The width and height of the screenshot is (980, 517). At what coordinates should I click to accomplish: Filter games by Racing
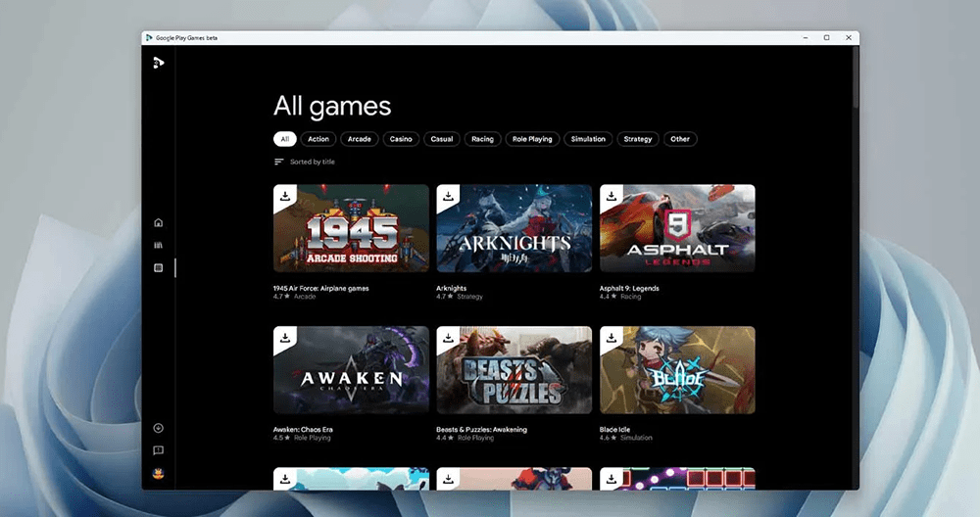click(x=482, y=139)
